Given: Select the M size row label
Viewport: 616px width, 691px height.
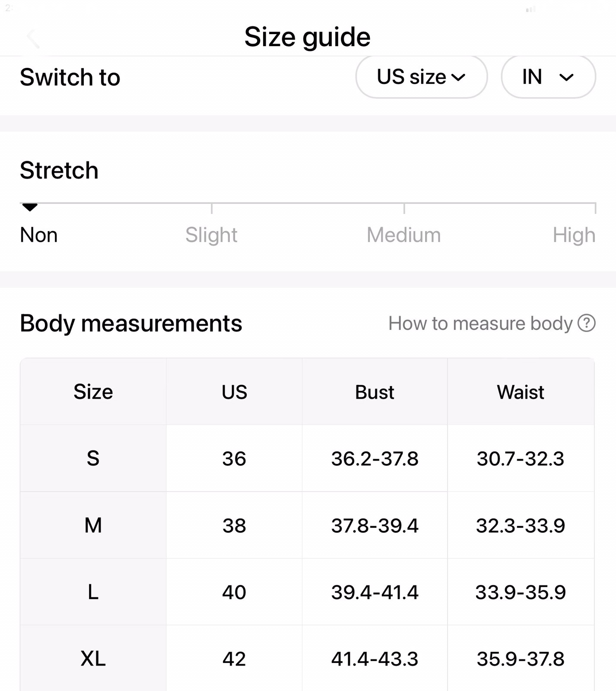Looking at the screenshot, I should (93, 525).
